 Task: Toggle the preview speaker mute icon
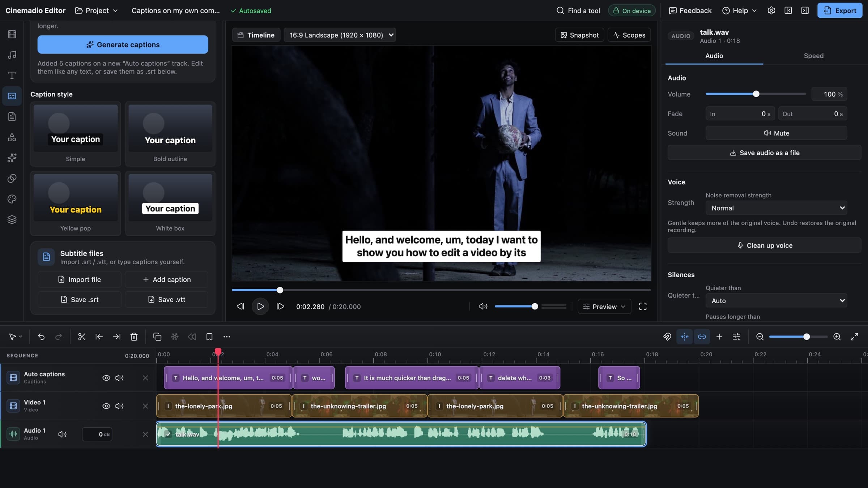tap(483, 307)
